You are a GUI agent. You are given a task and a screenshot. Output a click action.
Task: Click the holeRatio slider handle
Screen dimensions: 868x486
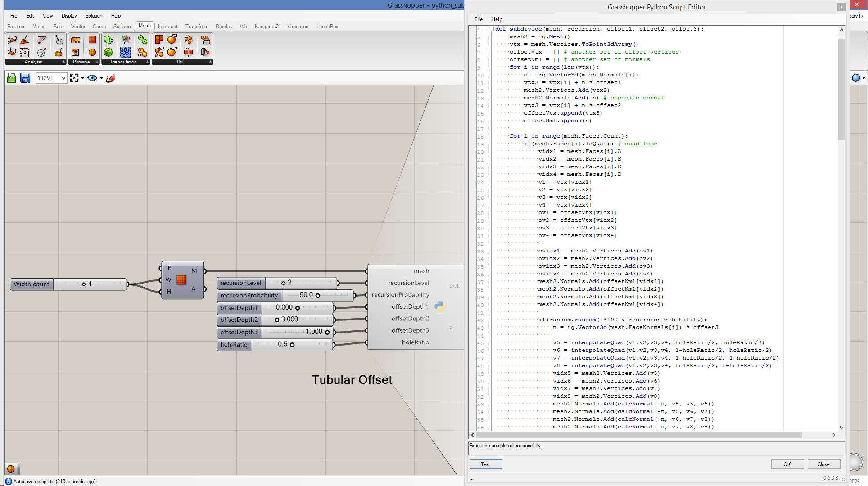click(x=292, y=345)
